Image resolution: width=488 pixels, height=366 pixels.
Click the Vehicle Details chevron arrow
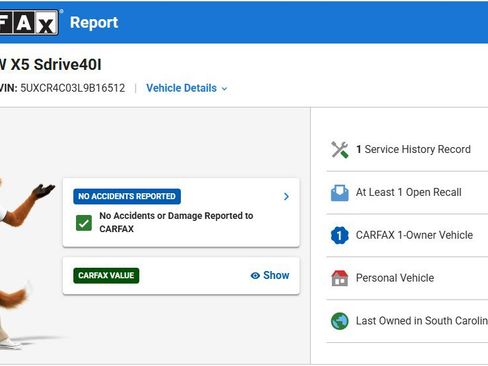[x=224, y=89]
